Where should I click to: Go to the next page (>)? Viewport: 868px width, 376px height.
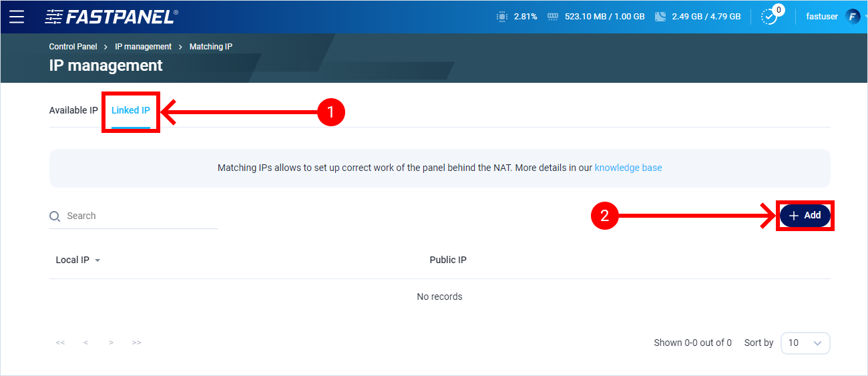click(x=111, y=343)
